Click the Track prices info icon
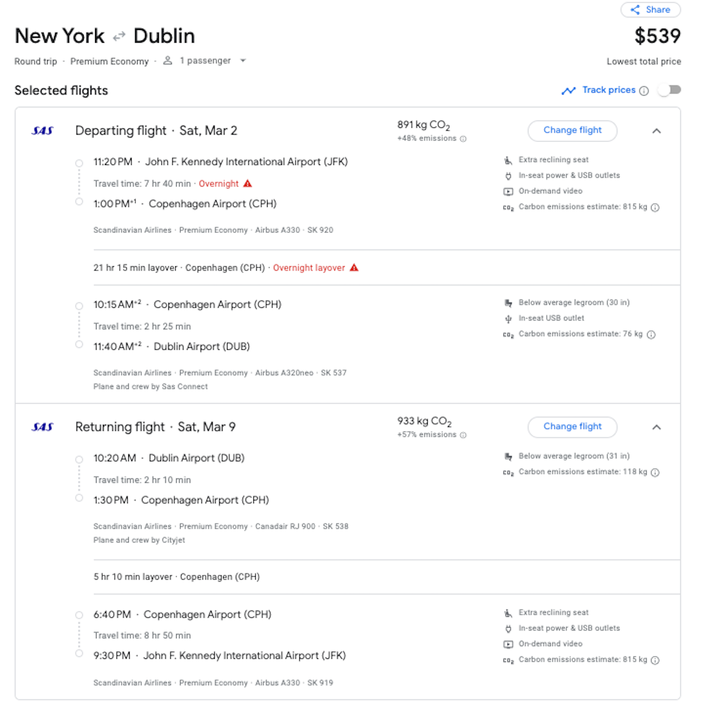Image resolution: width=728 pixels, height=708 pixels. click(644, 91)
